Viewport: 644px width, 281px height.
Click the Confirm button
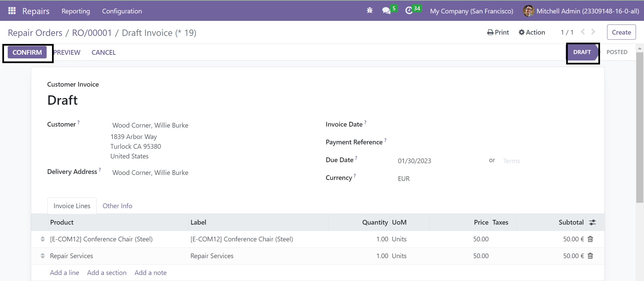(x=27, y=52)
